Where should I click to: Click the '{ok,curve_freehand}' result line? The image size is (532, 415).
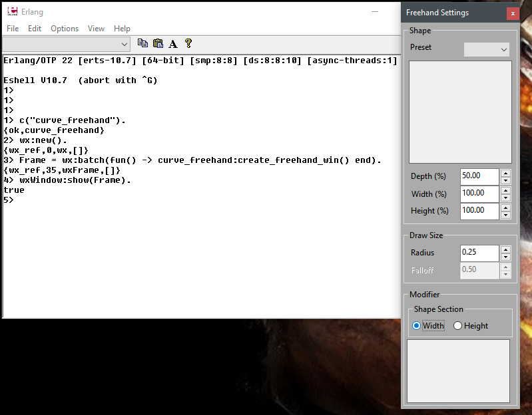pyautogui.click(x=54, y=130)
